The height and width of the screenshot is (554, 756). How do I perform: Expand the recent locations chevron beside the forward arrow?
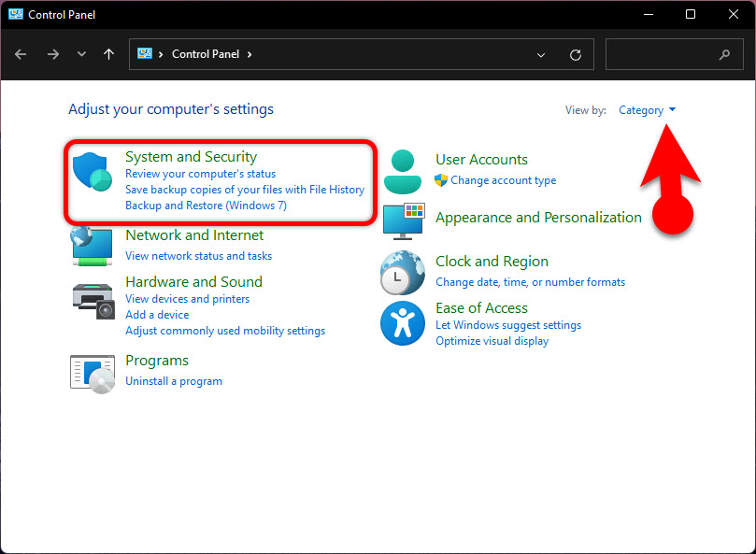click(x=82, y=55)
